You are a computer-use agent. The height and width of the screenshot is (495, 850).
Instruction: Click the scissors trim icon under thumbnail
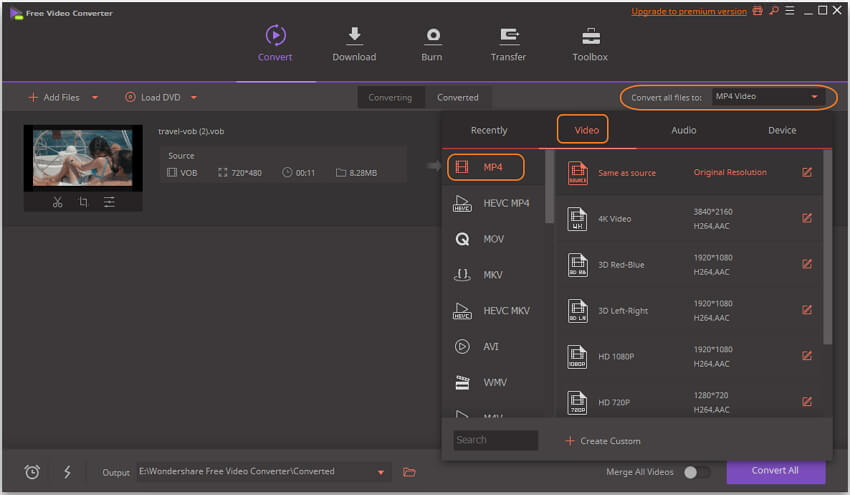57,202
